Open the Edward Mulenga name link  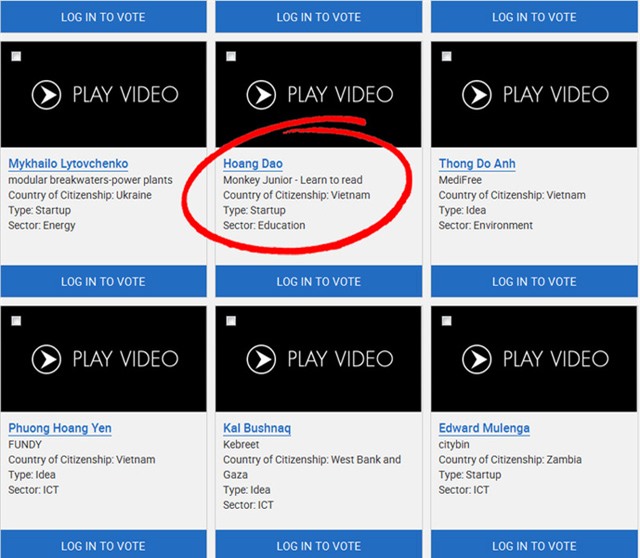pos(484,429)
